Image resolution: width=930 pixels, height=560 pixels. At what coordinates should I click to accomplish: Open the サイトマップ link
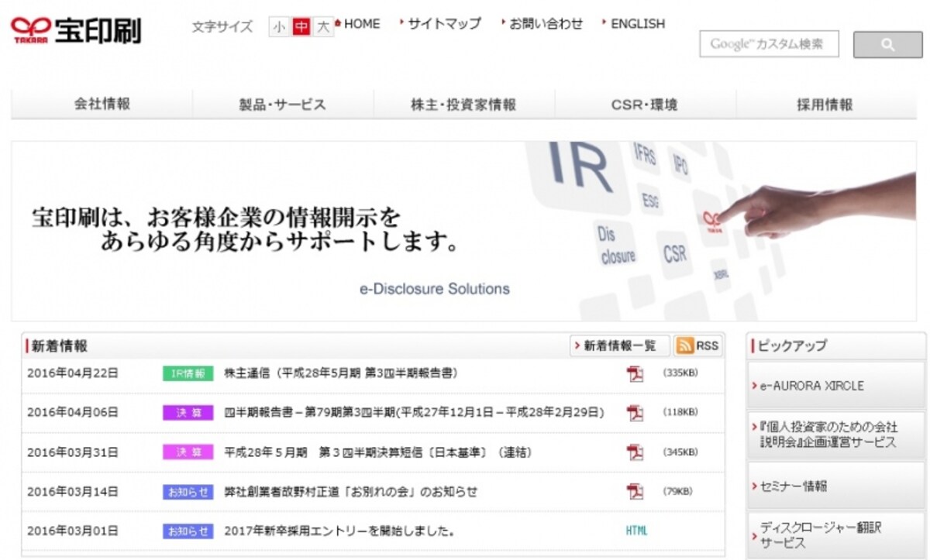click(444, 24)
